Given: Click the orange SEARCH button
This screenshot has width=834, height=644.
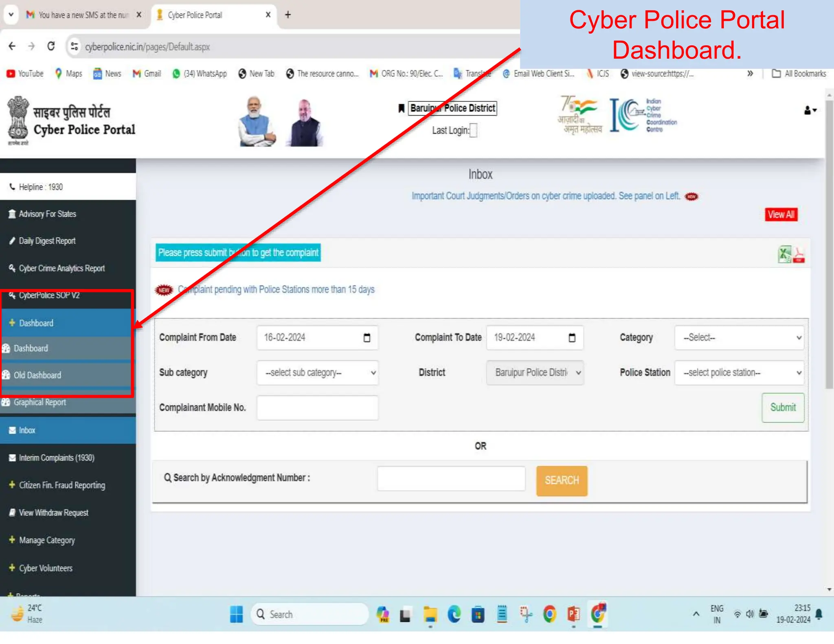Looking at the screenshot, I should tap(562, 480).
